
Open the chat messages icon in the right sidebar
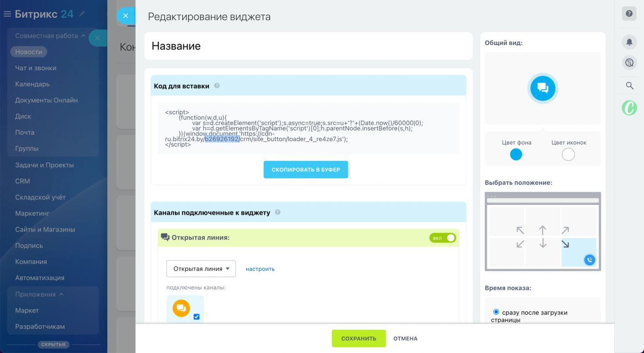tap(629, 63)
